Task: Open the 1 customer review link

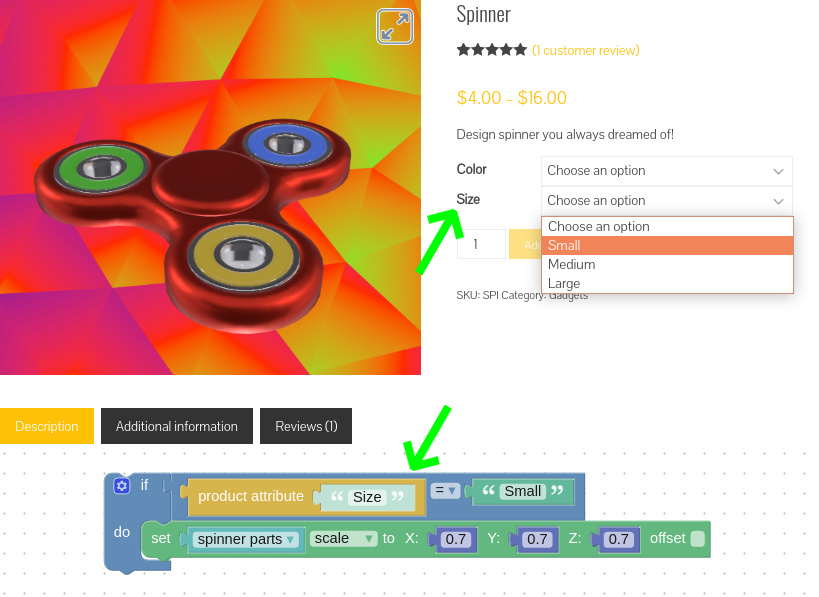Action: 586,51
